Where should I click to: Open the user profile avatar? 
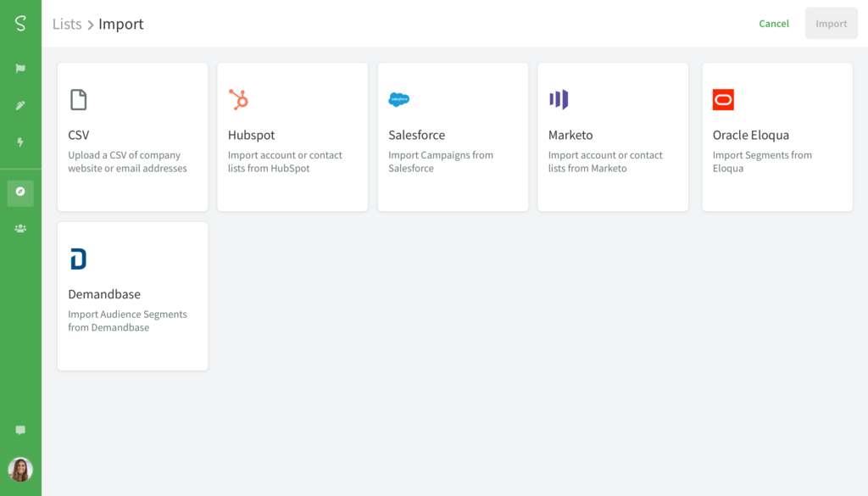click(x=20, y=470)
